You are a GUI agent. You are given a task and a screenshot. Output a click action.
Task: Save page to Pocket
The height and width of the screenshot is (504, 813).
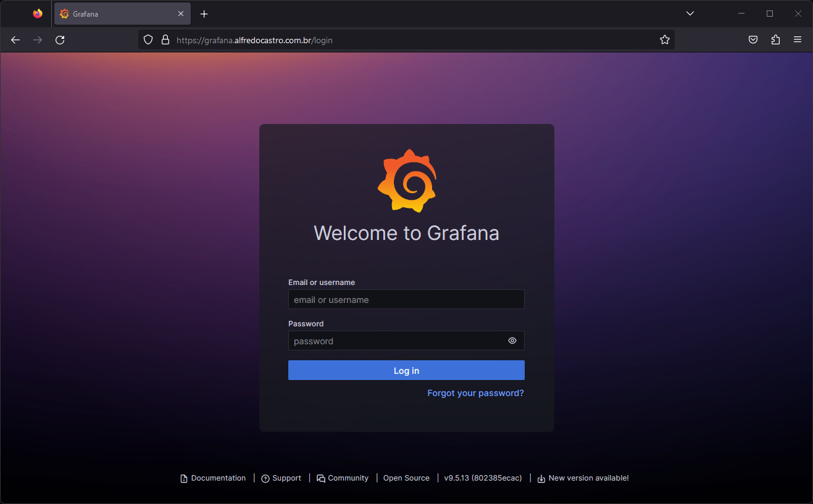click(753, 39)
